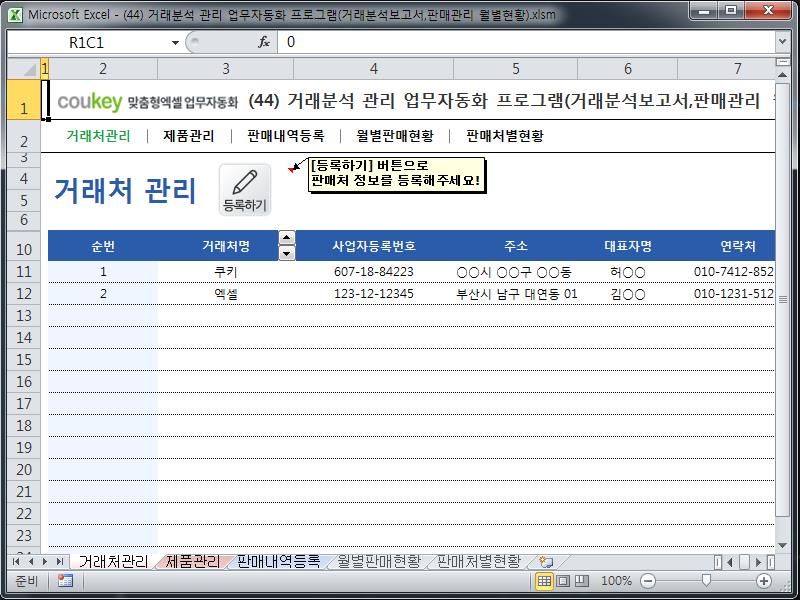
Task: Open the 거래처관리 navigation link
Action: coord(98,136)
